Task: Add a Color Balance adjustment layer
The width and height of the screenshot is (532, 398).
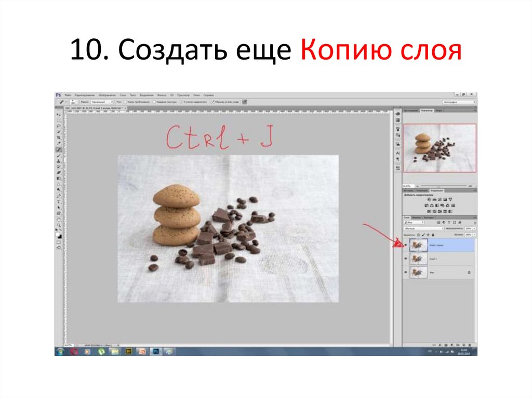Action: pos(432,205)
